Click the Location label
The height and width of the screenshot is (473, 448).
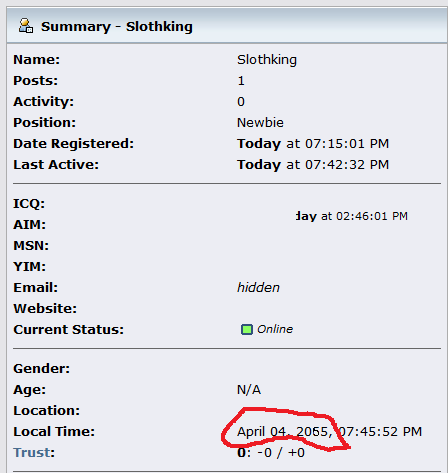(47, 411)
